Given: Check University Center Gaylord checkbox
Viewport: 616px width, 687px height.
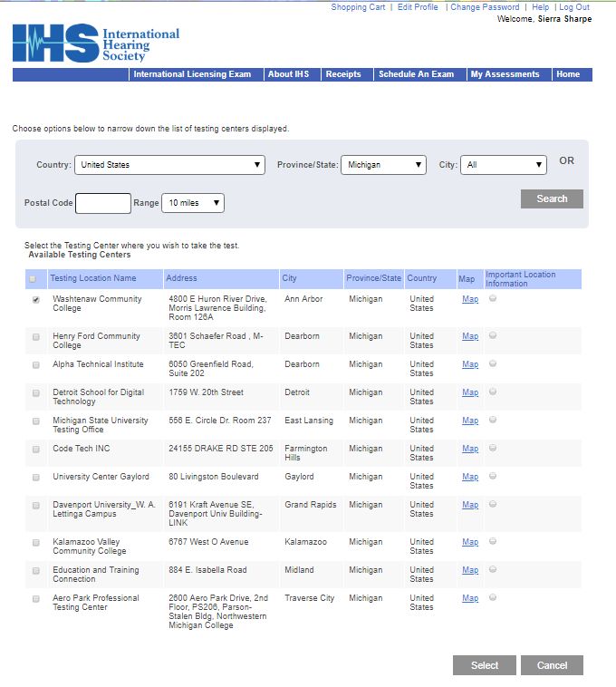Looking at the screenshot, I should [36, 477].
